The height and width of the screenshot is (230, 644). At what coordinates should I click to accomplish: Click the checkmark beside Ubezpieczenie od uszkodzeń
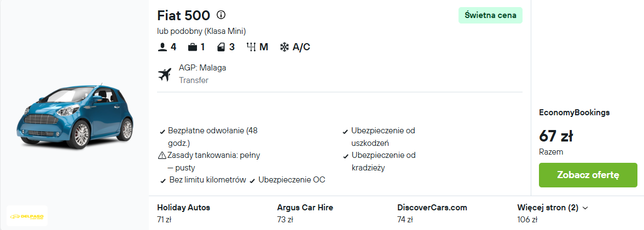point(345,132)
